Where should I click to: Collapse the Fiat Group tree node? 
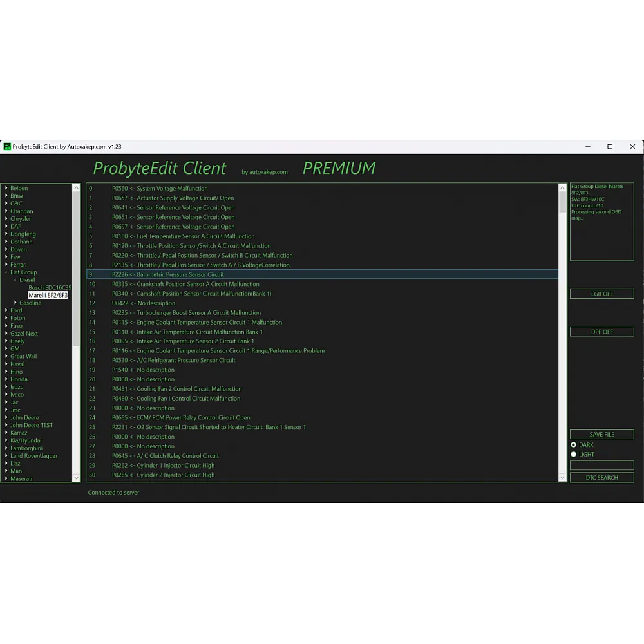6,272
